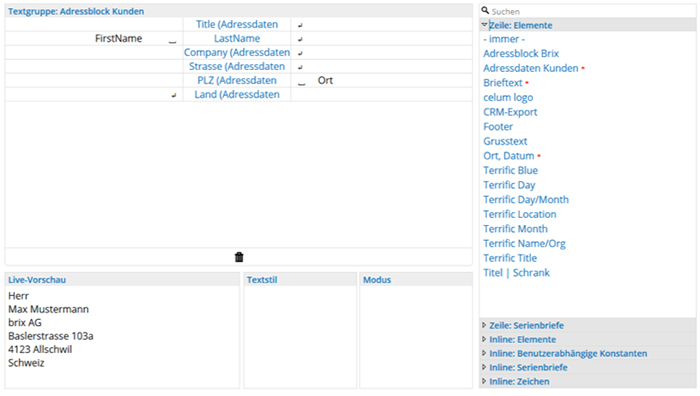Screen dimensions: 700x396
Task: Delete using the trash can icon
Action: tap(239, 257)
